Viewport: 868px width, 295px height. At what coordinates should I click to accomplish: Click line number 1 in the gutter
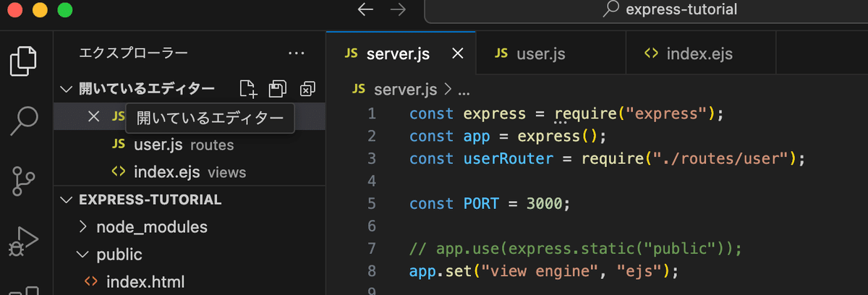(372, 114)
